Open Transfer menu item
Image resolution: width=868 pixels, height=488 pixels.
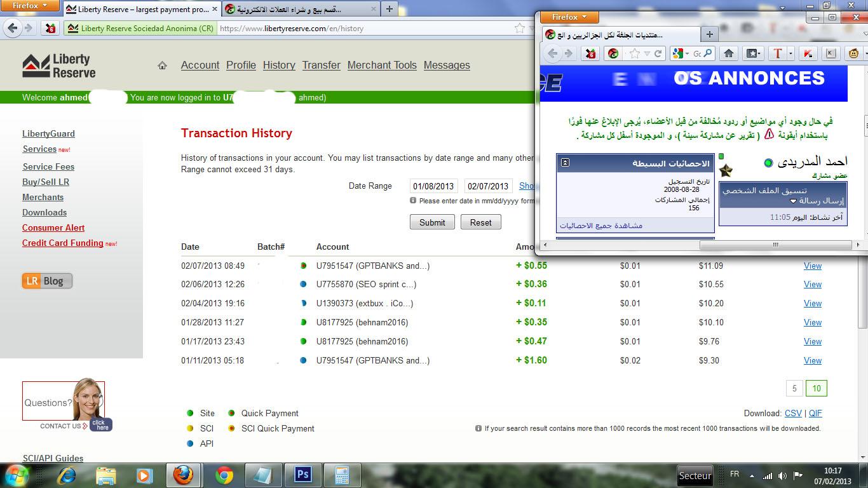[321, 65]
